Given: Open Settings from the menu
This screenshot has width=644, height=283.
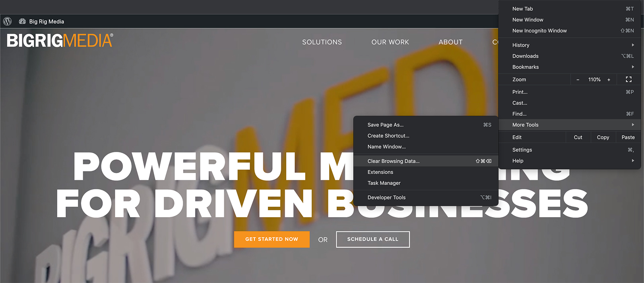Looking at the screenshot, I should tap(570, 150).
